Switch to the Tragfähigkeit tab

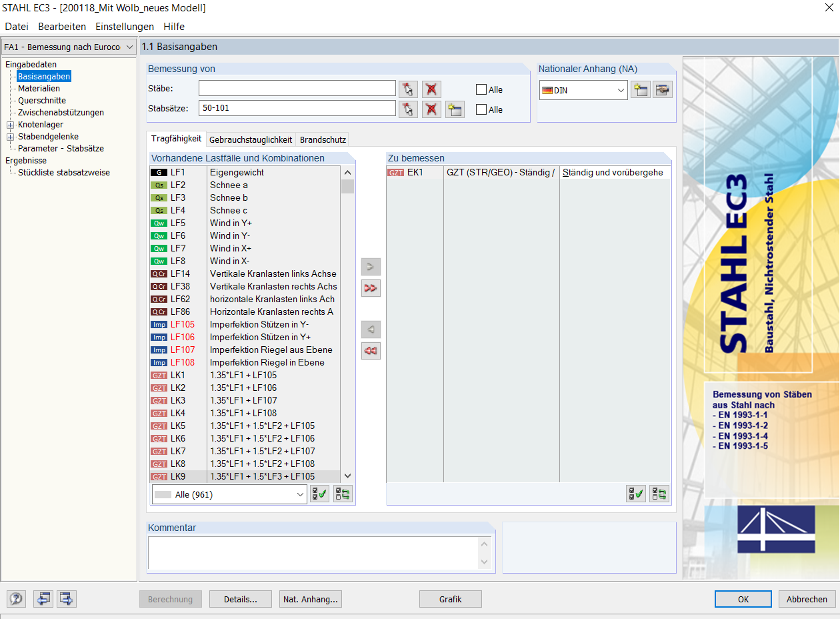point(176,139)
